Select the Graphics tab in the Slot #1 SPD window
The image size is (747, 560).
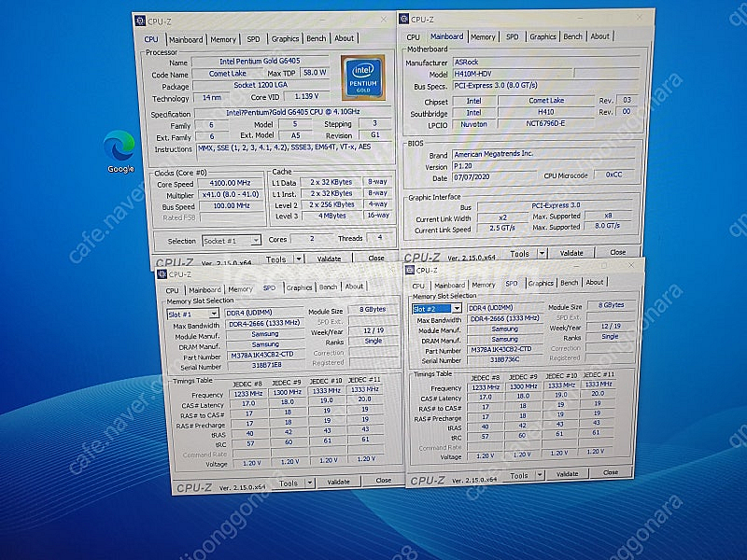click(299, 287)
